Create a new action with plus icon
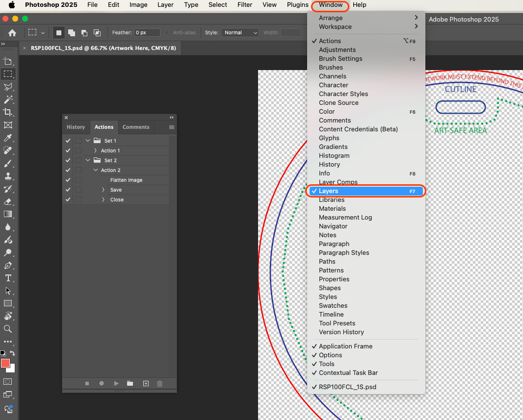This screenshot has width=523, height=420. pos(146,384)
